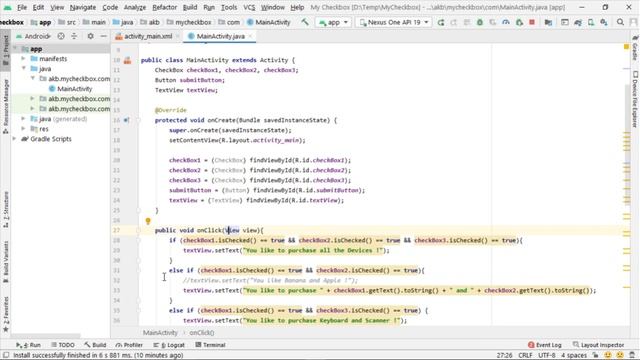Click the UTF-8 encoding status entry
This screenshot has height=360, width=640.
(x=547, y=355)
